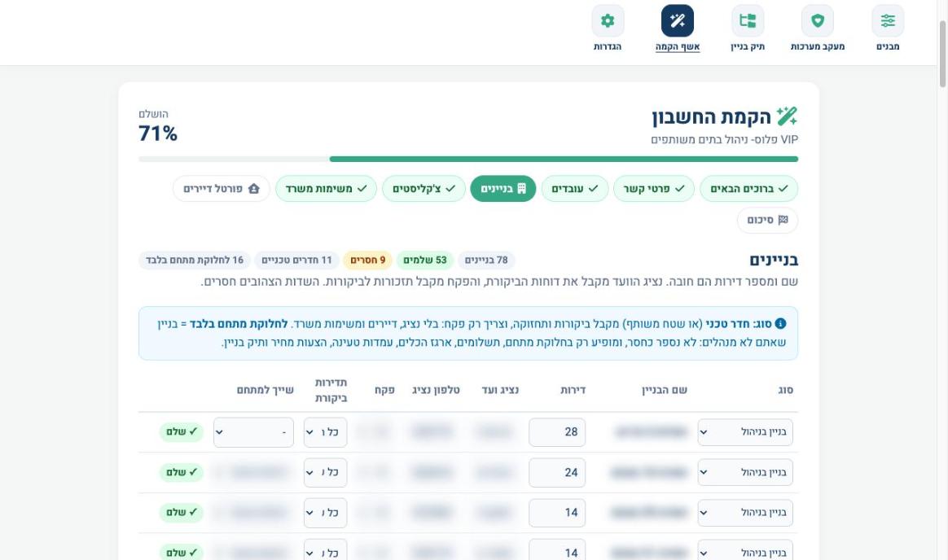
Task: Click the 71% completion value
Action: [x=158, y=133]
